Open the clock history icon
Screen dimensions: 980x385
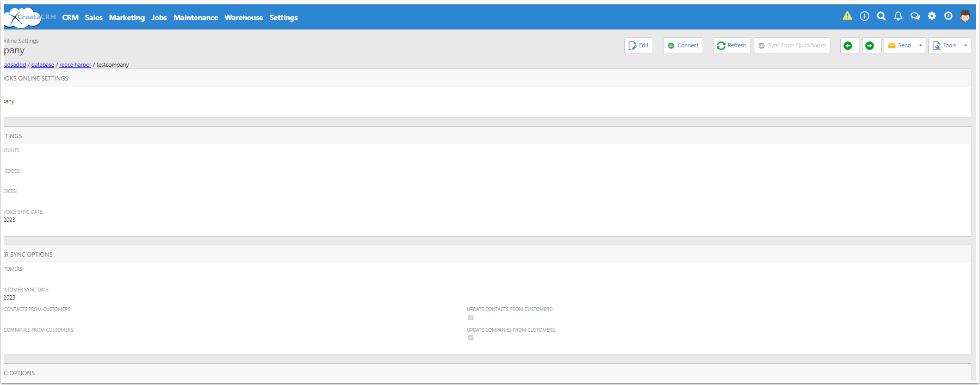(948, 16)
